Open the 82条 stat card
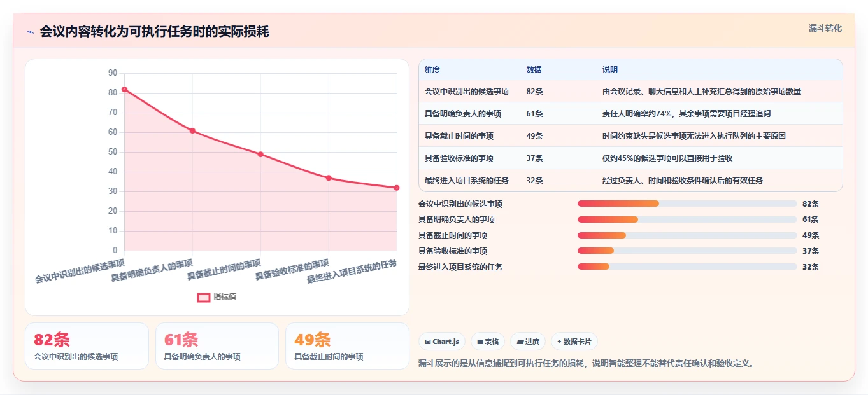Image resolution: width=868 pixels, height=395 pixels. [x=87, y=346]
